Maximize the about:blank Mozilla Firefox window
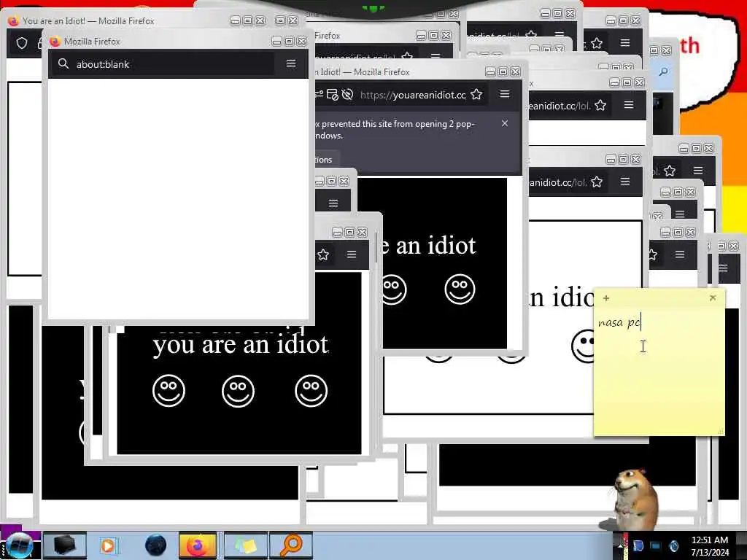Viewport: 747px width, 560px height. pyautogui.click(x=289, y=41)
